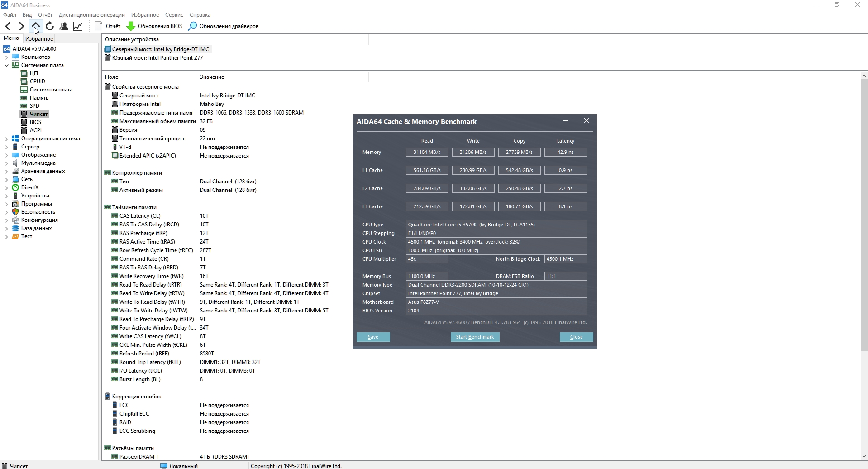Click the Обновления драйверов toolbar button

[x=224, y=26]
